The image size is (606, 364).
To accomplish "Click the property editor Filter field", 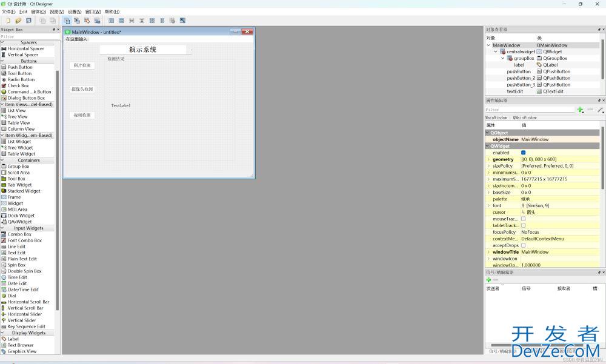I will [x=530, y=110].
